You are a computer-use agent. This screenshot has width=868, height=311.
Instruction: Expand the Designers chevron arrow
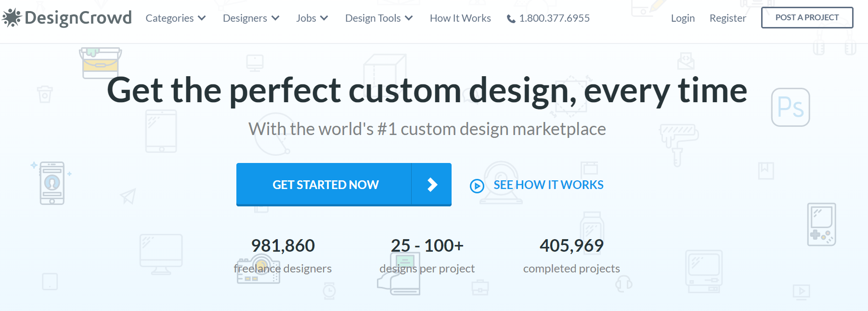click(x=275, y=18)
